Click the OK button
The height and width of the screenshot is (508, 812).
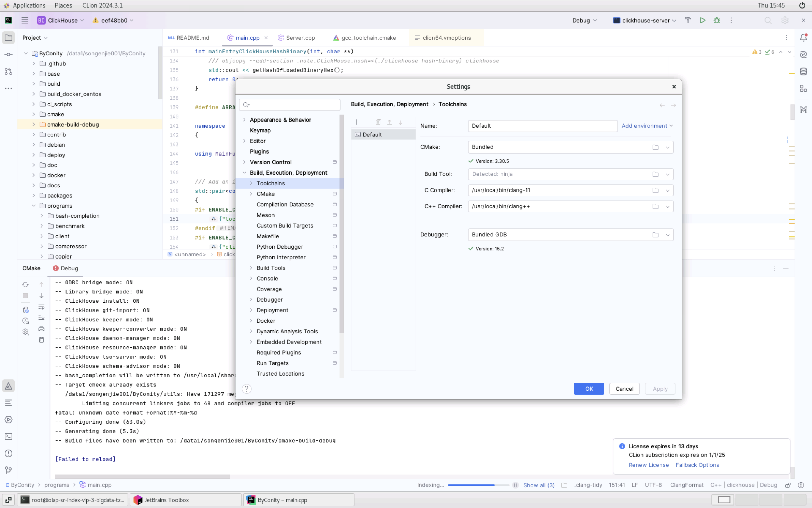[589, 389]
